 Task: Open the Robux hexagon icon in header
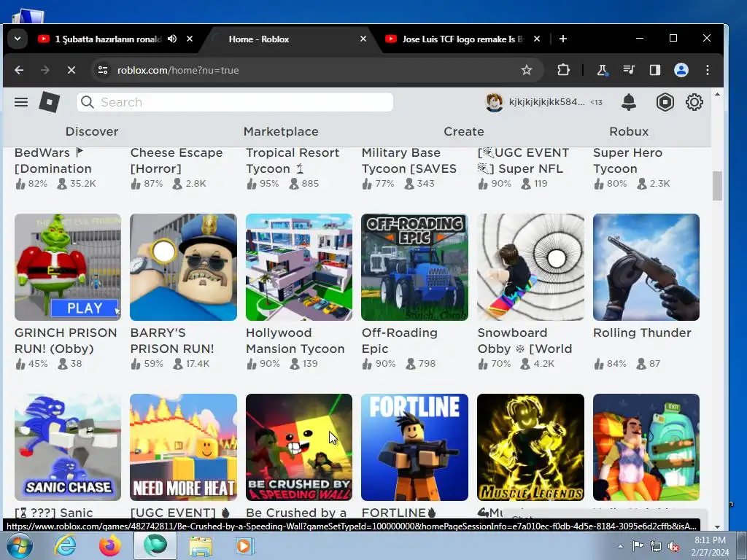tap(665, 102)
